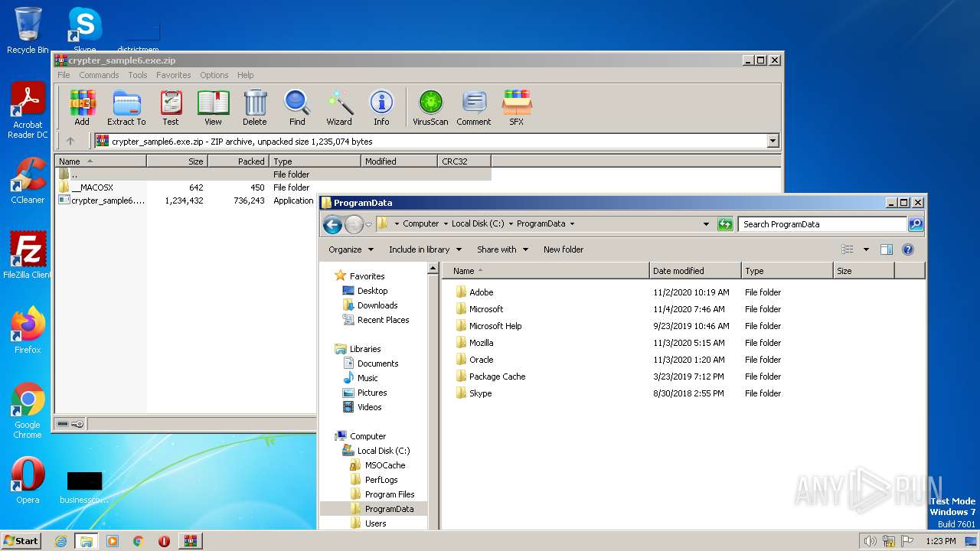This screenshot has width=980, height=551.
Task: Launch Opera from desktop
Action: click(x=28, y=481)
